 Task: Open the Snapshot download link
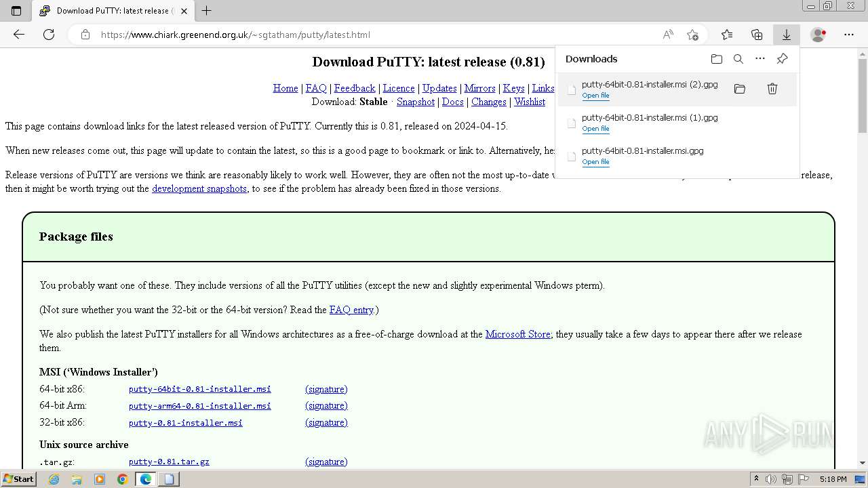[x=416, y=102]
